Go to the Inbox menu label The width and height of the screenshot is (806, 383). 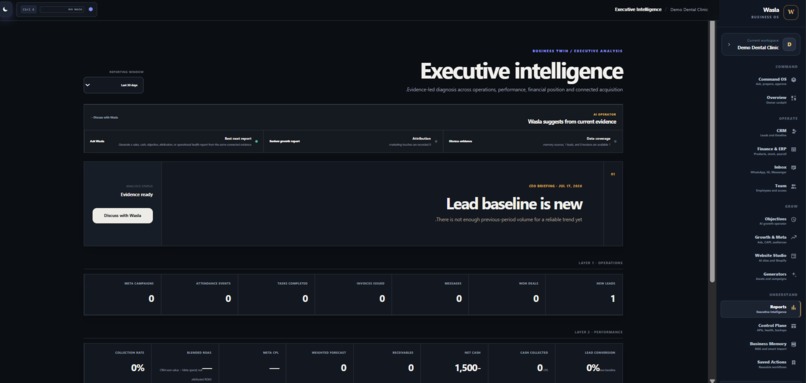[x=780, y=167]
